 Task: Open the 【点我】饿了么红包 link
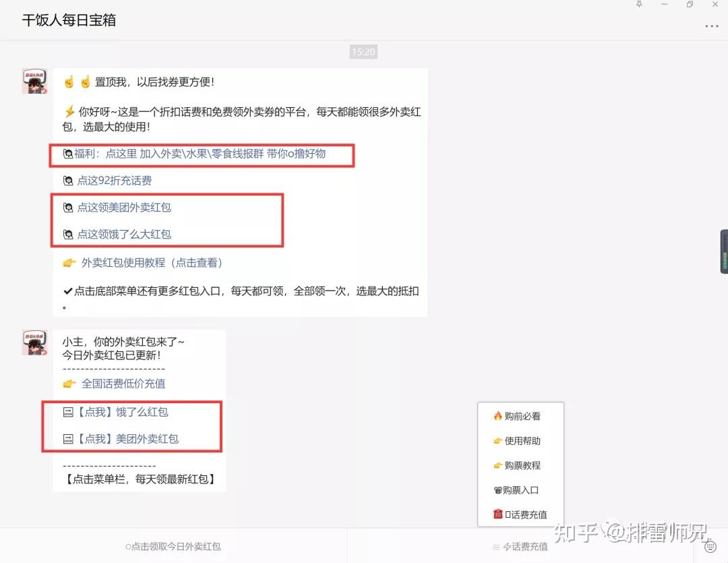tap(121, 412)
